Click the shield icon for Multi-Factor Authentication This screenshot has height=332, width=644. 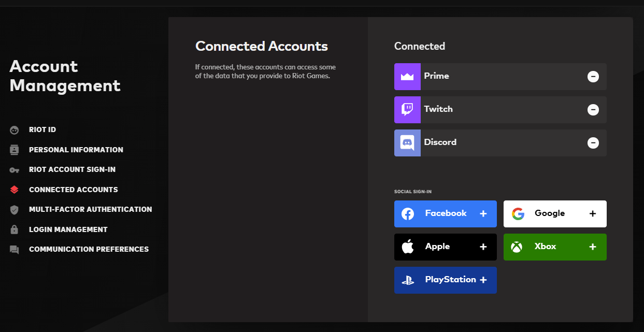pyautogui.click(x=15, y=210)
